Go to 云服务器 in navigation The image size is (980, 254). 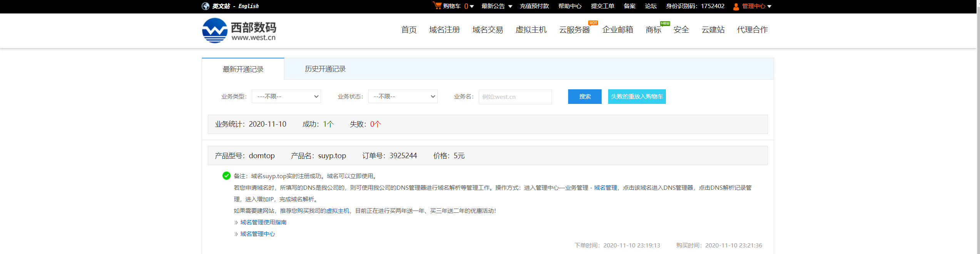(x=574, y=30)
